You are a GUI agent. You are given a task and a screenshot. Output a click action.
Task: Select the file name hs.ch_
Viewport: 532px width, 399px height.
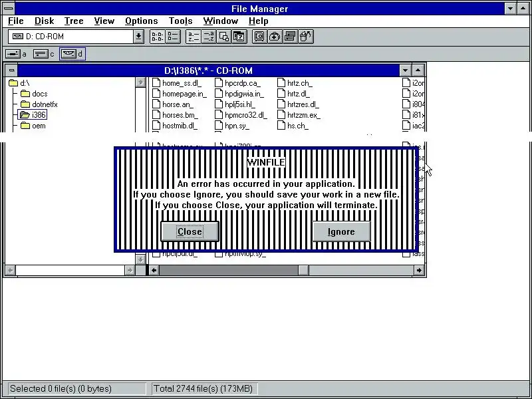[298, 126]
